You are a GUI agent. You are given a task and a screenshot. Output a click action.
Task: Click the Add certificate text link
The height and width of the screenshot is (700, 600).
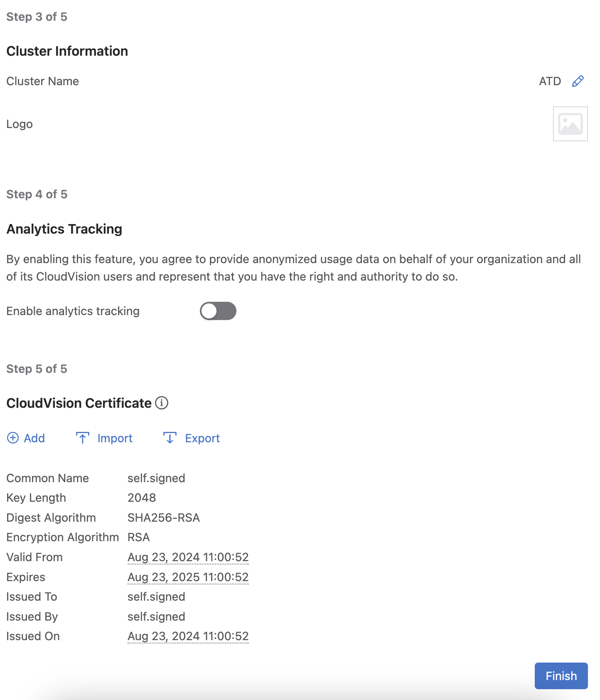click(34, 438)
